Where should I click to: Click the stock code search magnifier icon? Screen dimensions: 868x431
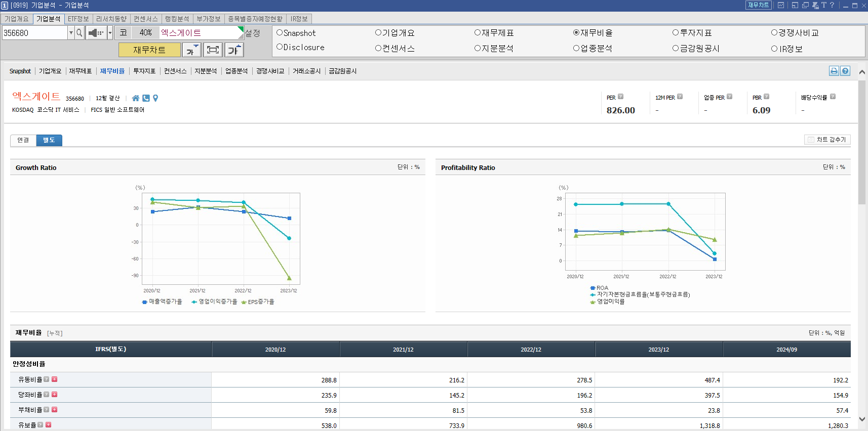80,33
